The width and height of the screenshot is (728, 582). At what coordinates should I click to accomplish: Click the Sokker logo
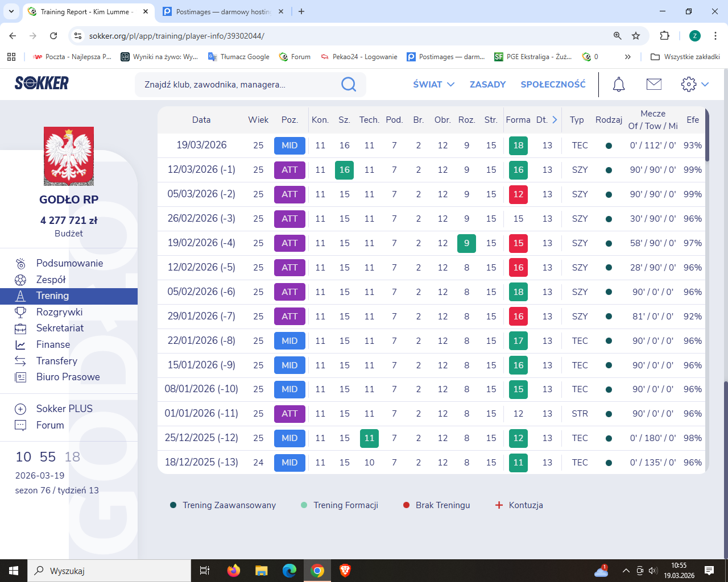[x=42, y=84]
